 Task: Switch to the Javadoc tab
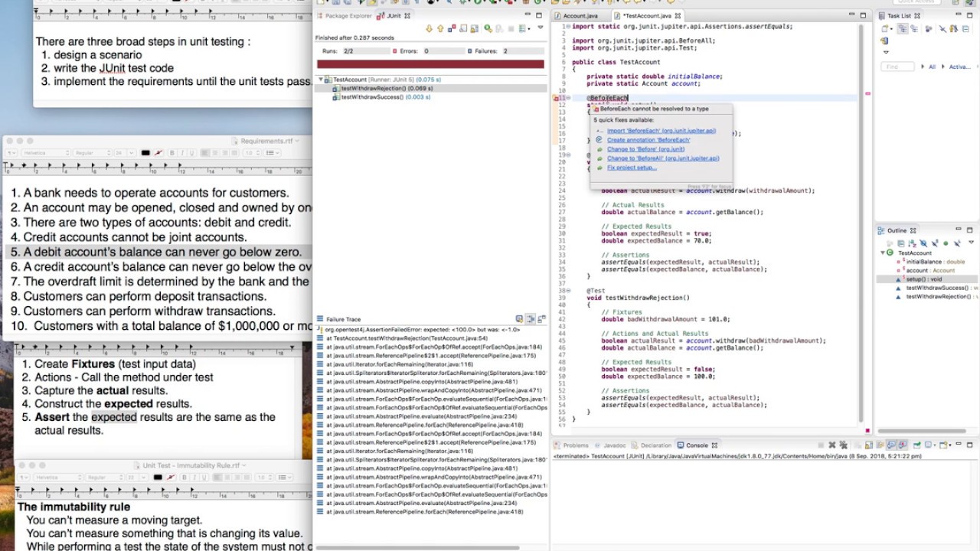pos(614,445)
